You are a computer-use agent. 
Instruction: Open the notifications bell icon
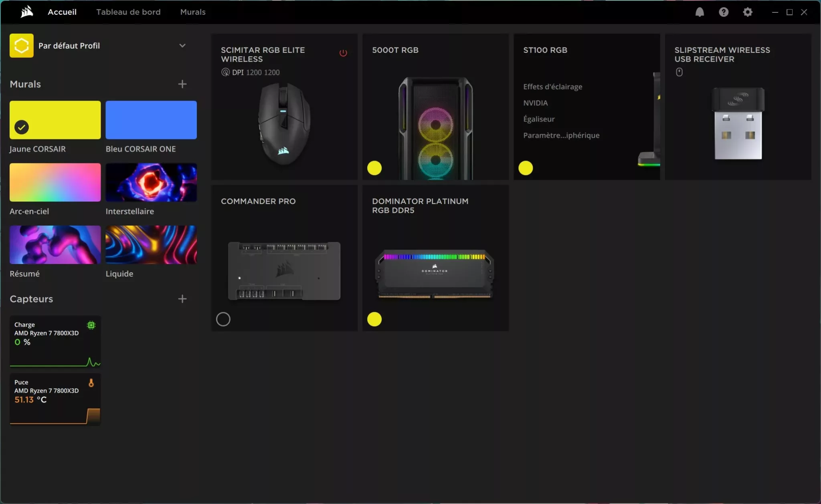point(700,12)
